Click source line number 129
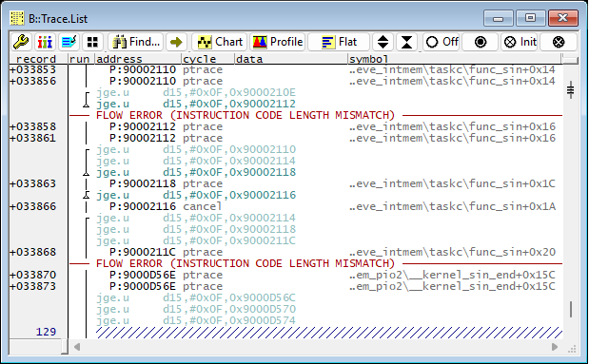The width and height of the screenshot is (589, 364). pyautogui.click(x=46, y=332)
